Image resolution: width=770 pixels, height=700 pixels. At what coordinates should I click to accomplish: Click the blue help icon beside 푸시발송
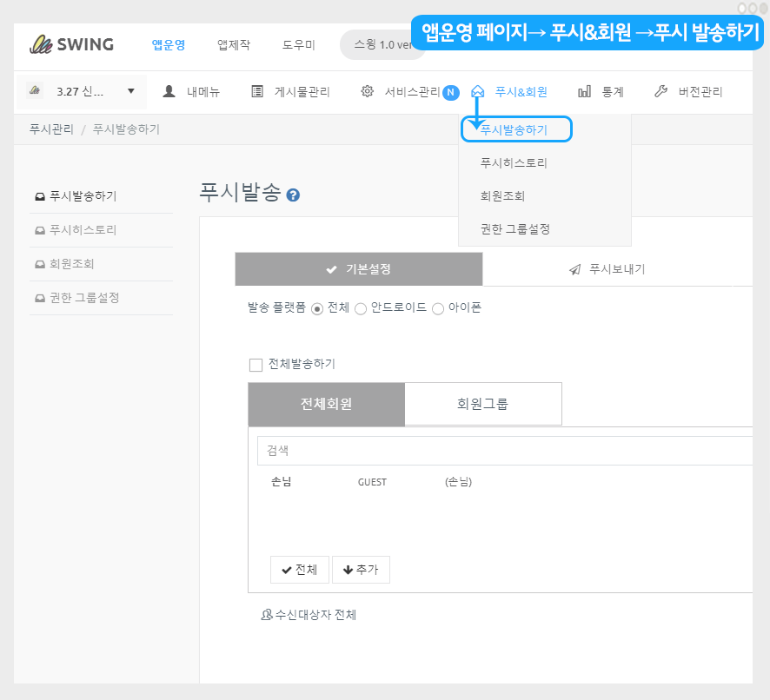(293, 195)
